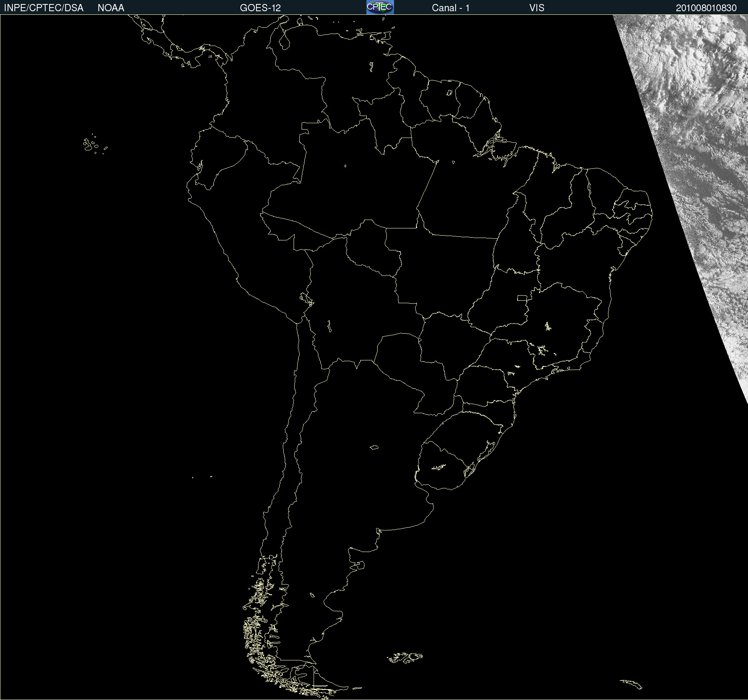Select the NOAA label in the header
The width and height of the screenshot is (748, 700).
coord(111,8)
